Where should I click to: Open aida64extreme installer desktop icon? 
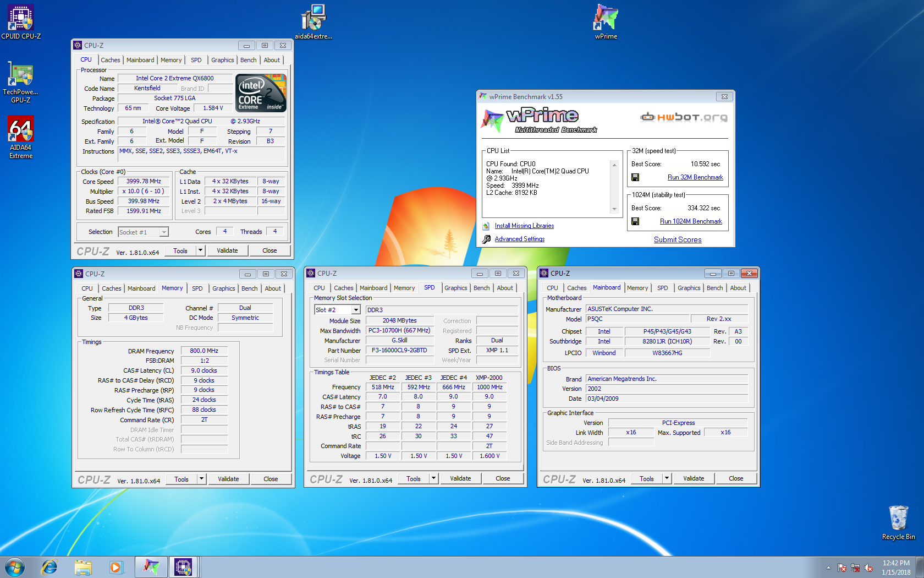tap(313, 22)
